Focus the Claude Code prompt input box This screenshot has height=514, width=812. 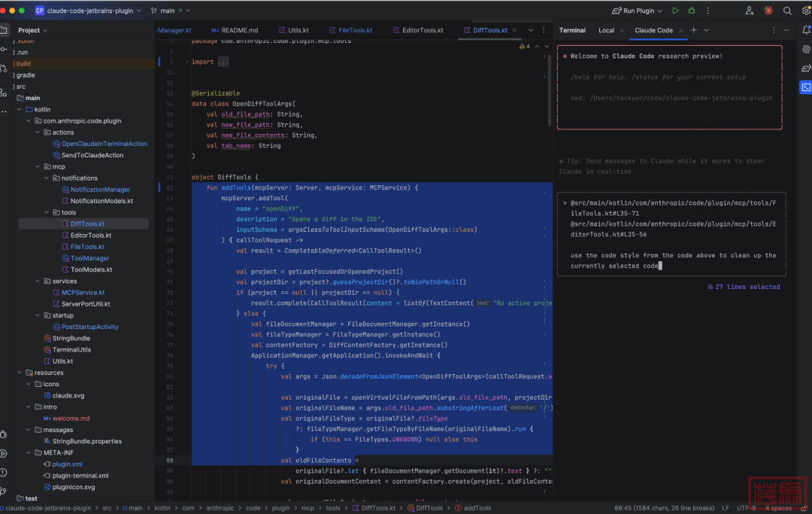(671, 234)
